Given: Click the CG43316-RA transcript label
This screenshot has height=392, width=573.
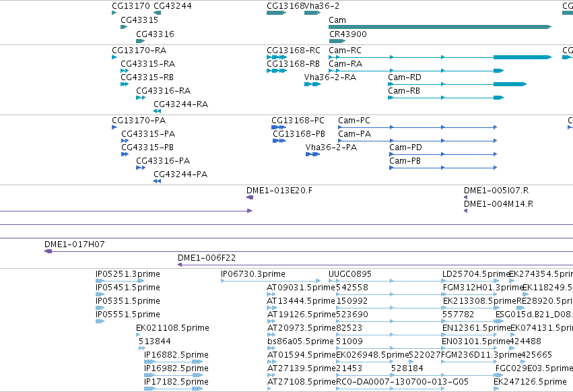Looking at the screenshot, I should [x=164, y=91].
